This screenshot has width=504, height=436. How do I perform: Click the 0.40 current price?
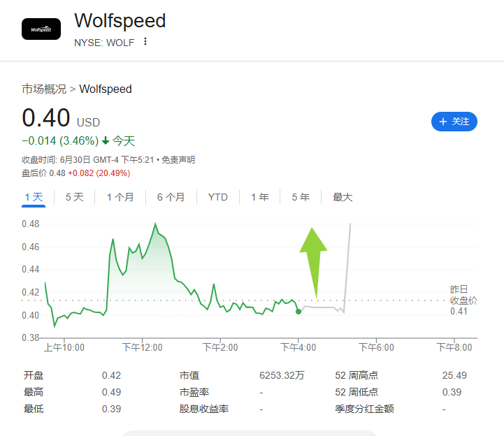[46, 117]
